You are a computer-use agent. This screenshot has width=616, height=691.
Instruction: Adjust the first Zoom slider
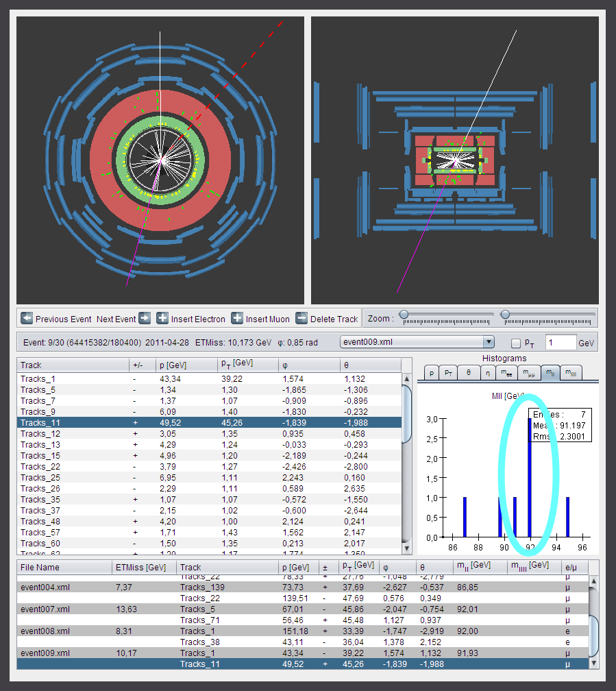446,318
